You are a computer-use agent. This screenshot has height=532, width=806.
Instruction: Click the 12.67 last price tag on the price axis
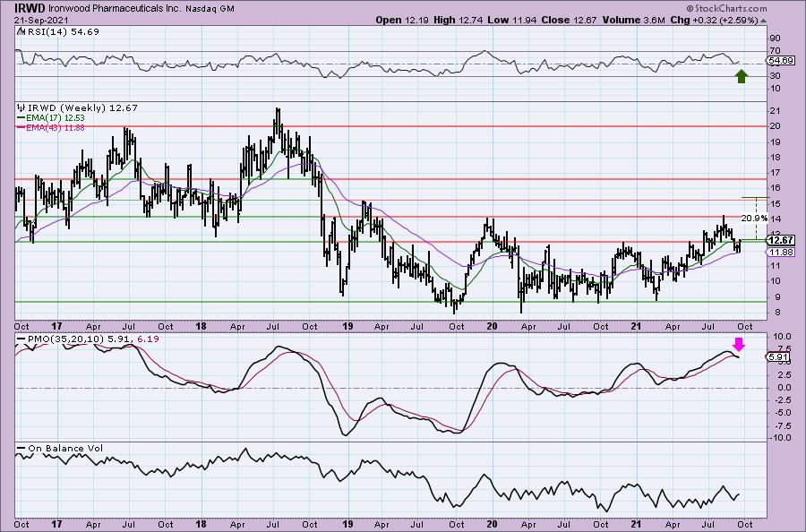click(x=781, y=240)
